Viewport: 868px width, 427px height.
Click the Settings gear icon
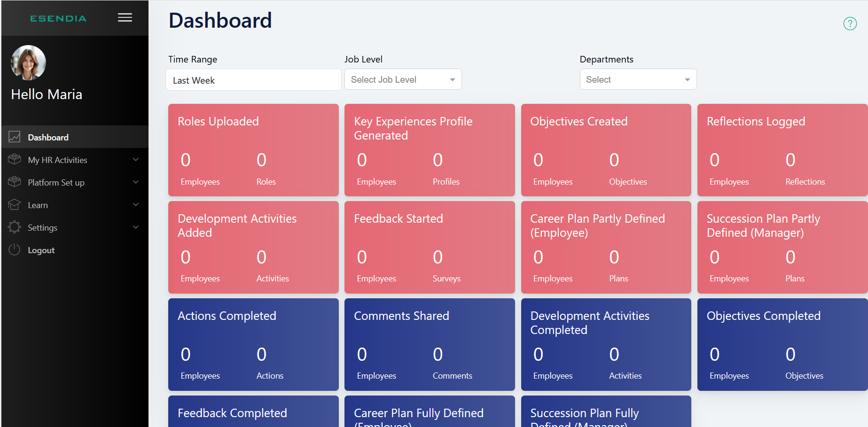[x=15, y=227]
